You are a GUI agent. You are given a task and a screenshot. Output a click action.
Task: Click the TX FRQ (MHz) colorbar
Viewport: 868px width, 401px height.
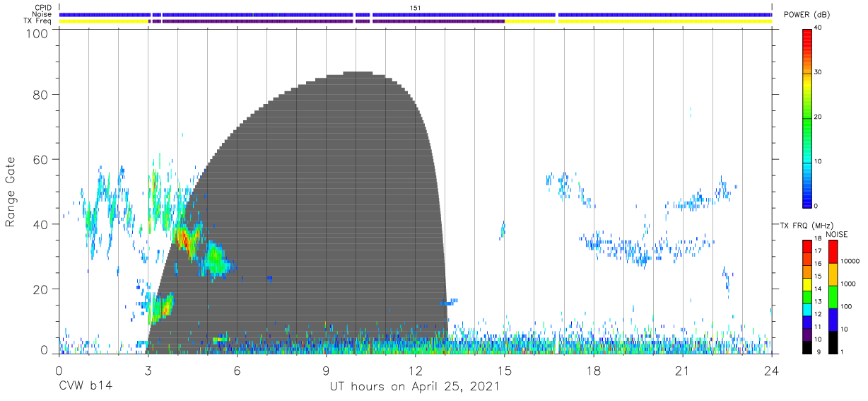pos(807,296)
